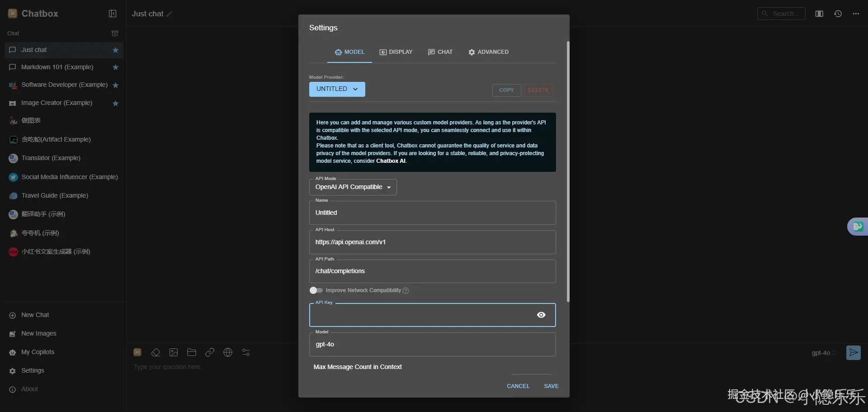The height and width of the screenshot is (412, 868).
Task: Switch to the MODEL settings tab
Action: (349, 52)
